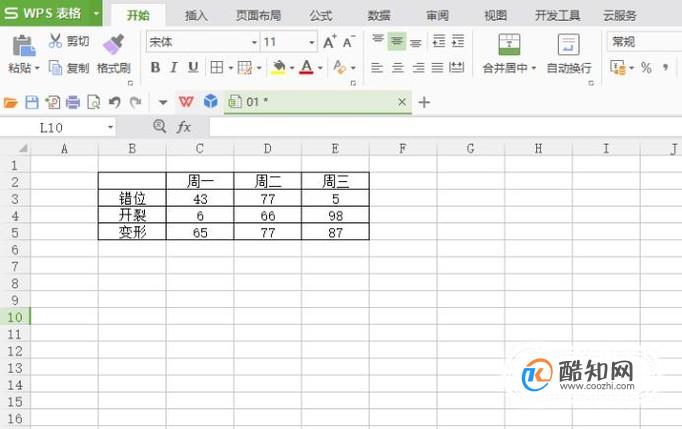
Task: Open the 开发工具 tab
Action: click(557, 16)
